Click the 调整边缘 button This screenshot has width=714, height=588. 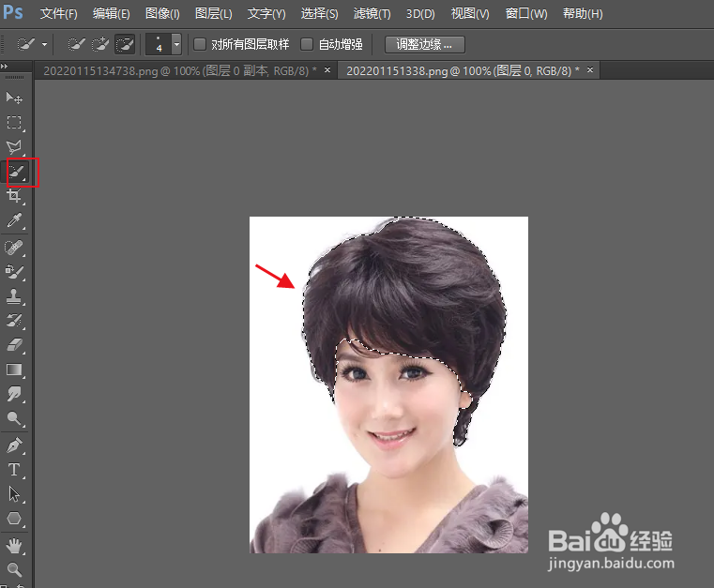click(424, 45)
